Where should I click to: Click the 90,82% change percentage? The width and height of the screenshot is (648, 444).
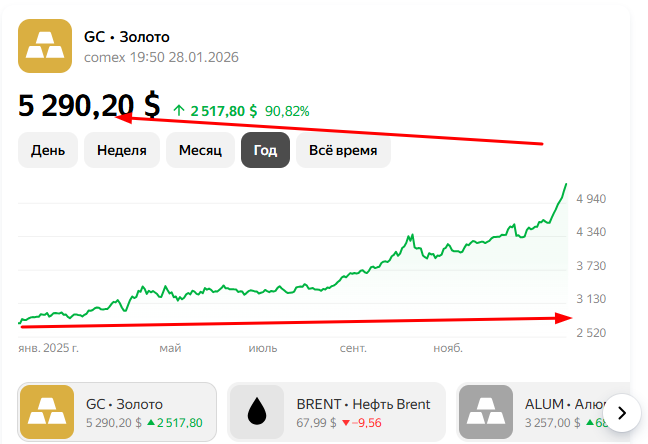[287, 111]
